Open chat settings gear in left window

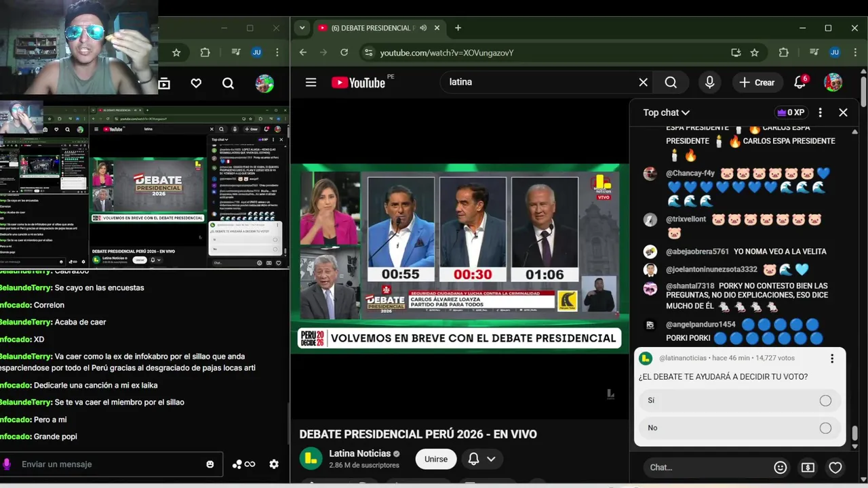click(x=274, y=464)
